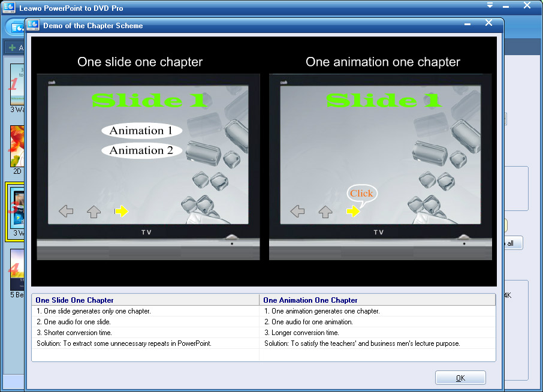
Task: Click the gray left arrow on right TV
Action: 297,211
